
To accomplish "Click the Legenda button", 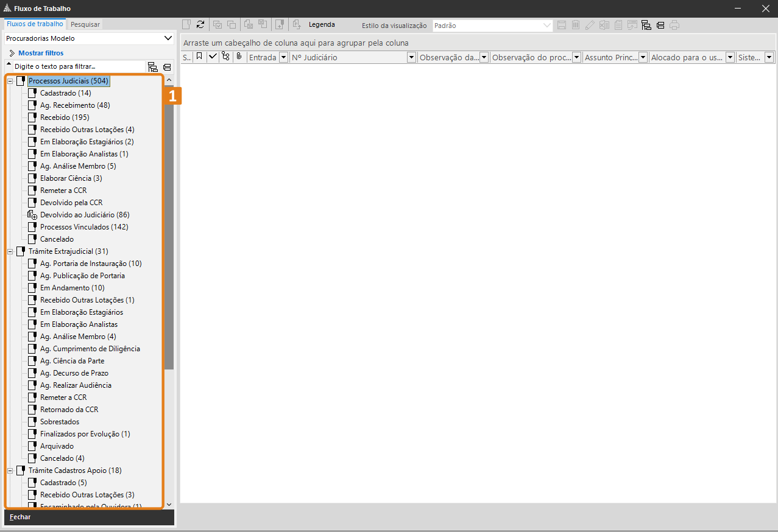I will pos(322,25).
